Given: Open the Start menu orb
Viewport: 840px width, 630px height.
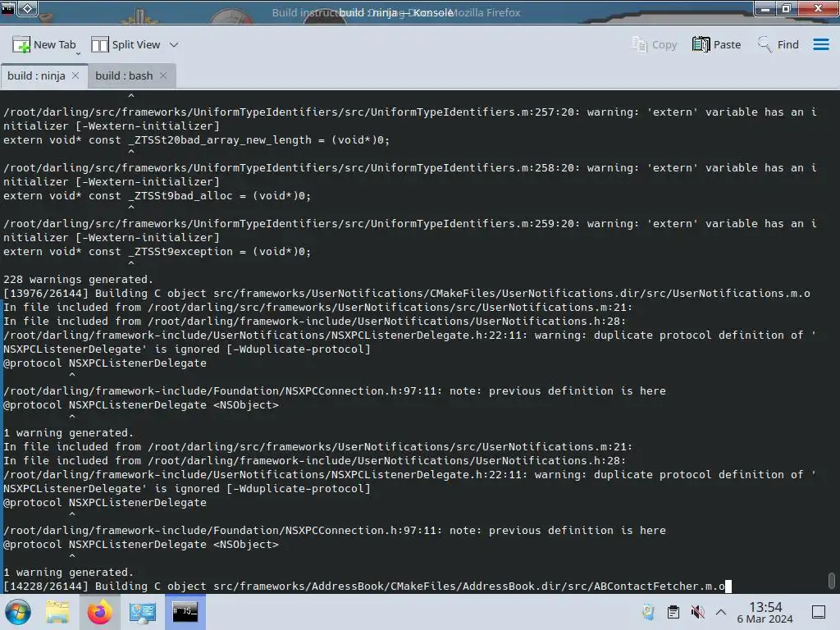Looking at the screenshot, I should (x=18, y=612).
